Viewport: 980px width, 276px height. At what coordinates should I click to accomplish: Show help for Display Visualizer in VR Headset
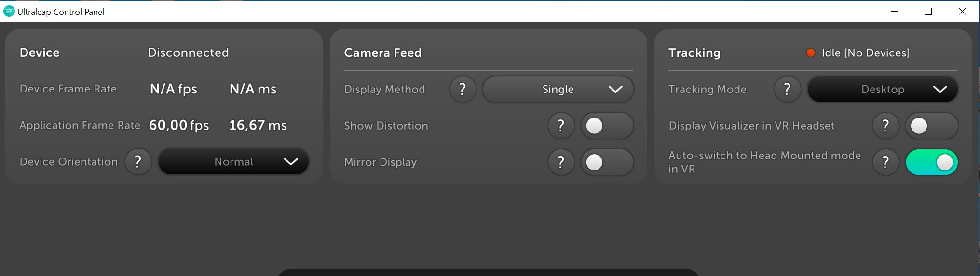coord(885,126)
